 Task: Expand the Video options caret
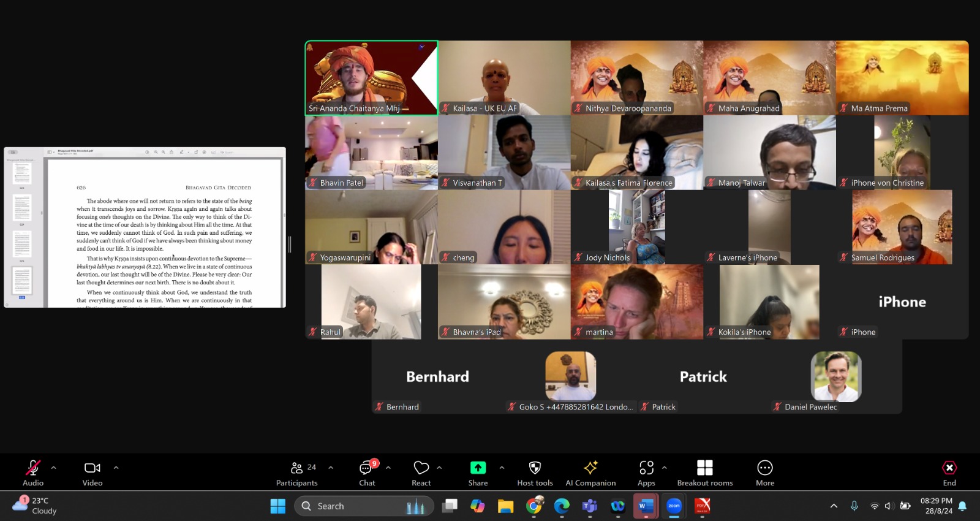pyautogui.click(x=116, y=468)
